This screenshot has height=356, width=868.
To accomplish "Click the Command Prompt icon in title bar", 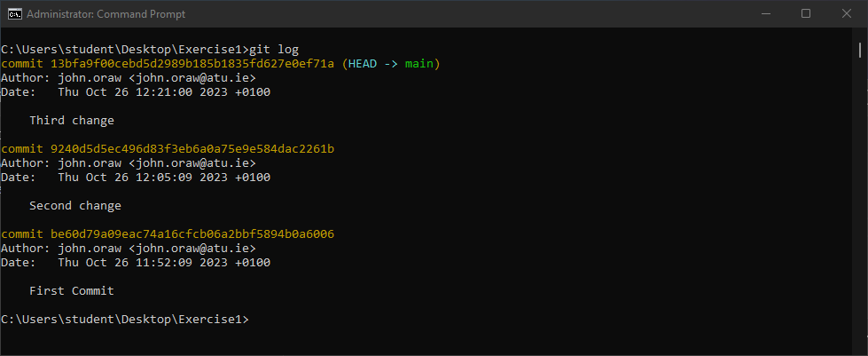I will click(15, 14).
